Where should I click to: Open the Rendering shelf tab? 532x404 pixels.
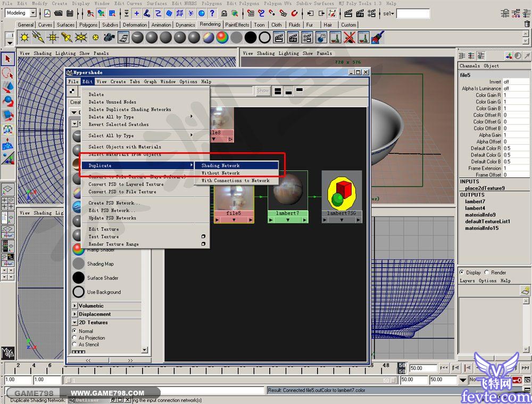pos(210,24)
